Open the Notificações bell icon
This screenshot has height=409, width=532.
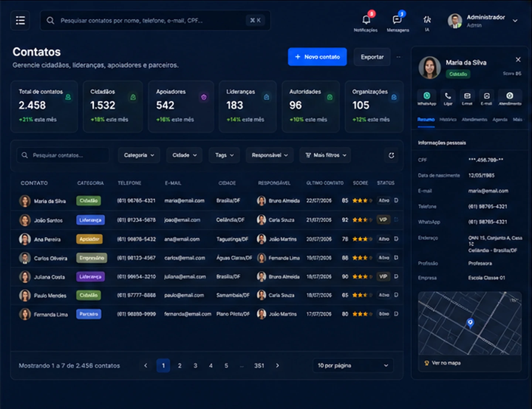pyautogui.click(x=366, y=20)
